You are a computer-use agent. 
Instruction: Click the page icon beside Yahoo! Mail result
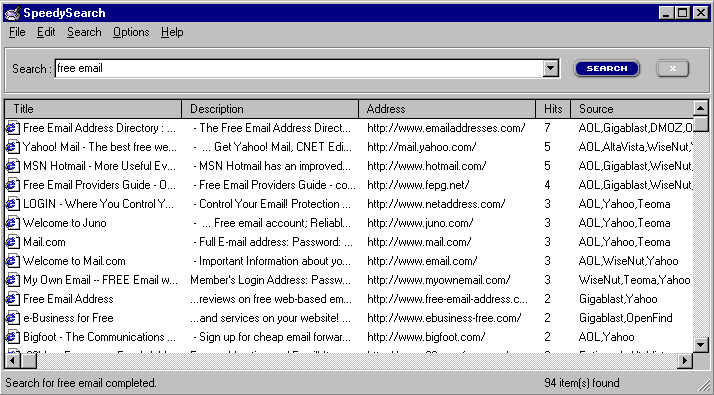click(13, 147)
